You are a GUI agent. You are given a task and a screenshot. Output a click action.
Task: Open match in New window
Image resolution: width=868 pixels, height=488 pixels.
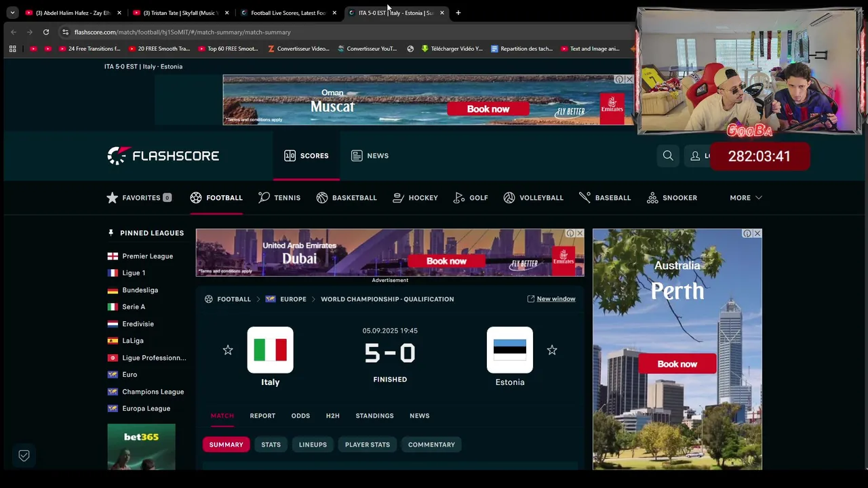551,299
